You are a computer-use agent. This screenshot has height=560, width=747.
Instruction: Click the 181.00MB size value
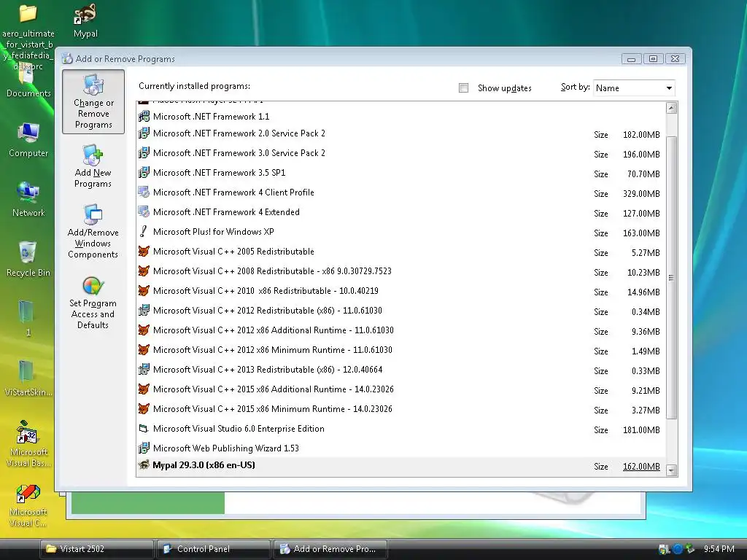pyautogui.click(x=641, y=430)
